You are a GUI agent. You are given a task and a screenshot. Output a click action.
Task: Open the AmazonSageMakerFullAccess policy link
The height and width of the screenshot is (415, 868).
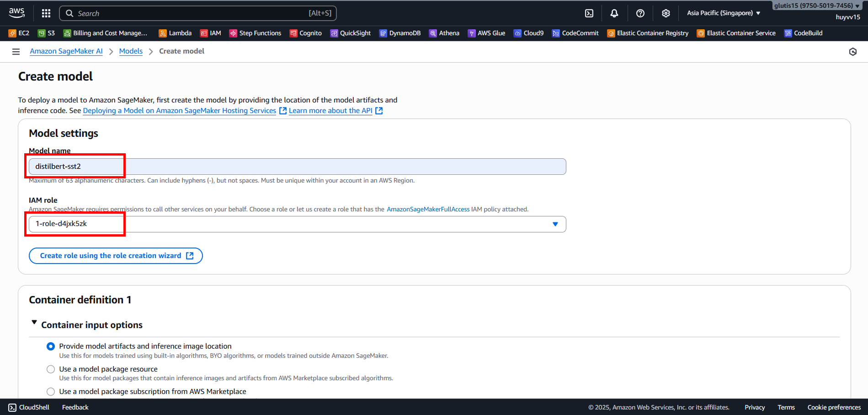click(428, 209)
